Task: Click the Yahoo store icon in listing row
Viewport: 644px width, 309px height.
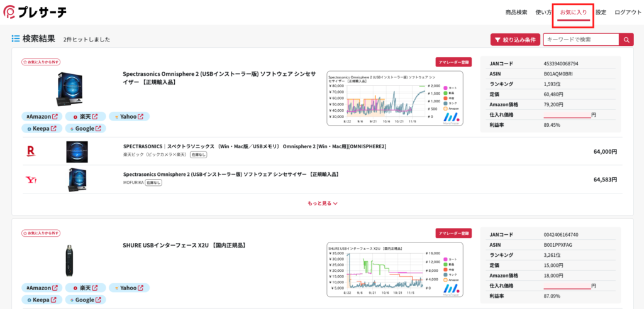Action: pos(30,180)
